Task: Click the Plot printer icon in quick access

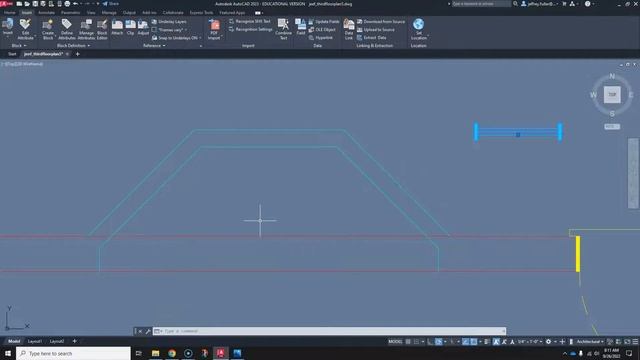Action: [x=67, y=4]
